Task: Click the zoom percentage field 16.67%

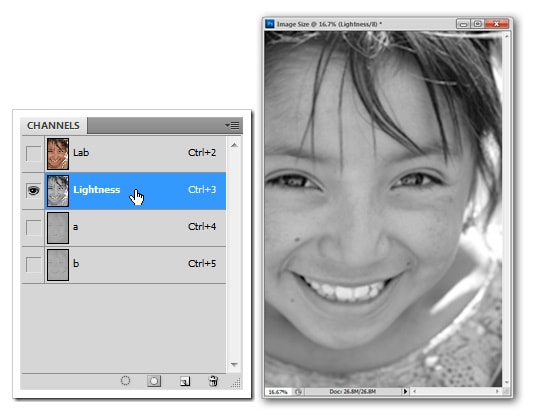Action: (278, 392)
